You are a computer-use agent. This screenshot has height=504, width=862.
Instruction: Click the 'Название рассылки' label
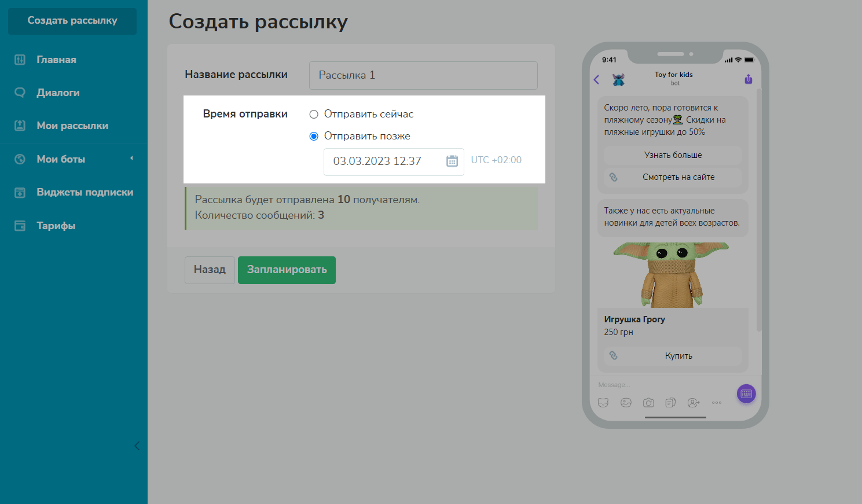point(236,75)
